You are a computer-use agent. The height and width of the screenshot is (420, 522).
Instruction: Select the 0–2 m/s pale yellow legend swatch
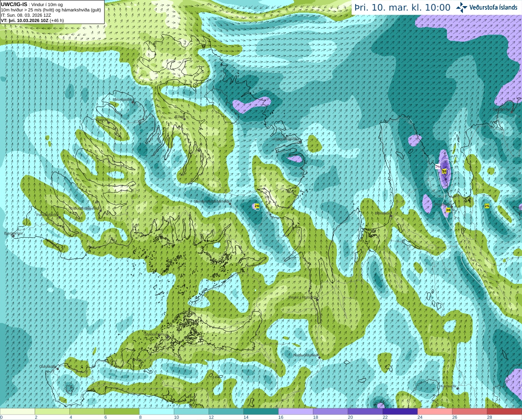click(18, 411)
